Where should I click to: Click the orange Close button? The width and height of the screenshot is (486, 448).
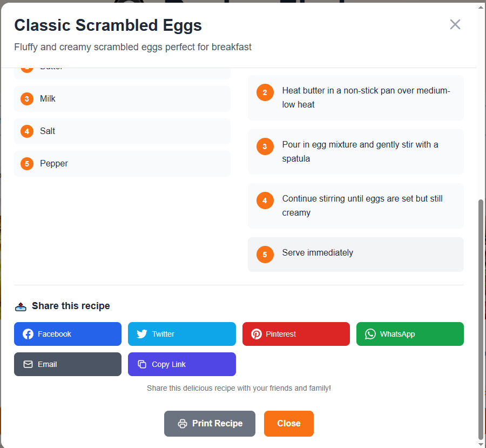coord(288,424)
